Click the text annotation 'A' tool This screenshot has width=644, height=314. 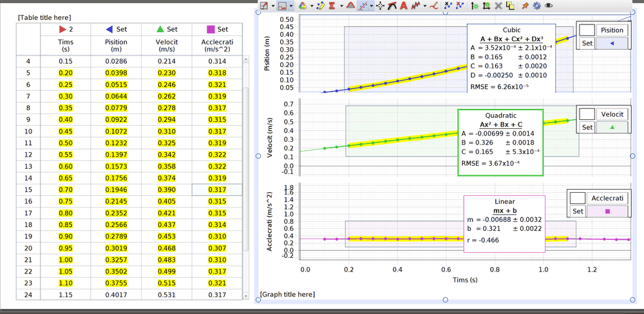tap(404, 6)
